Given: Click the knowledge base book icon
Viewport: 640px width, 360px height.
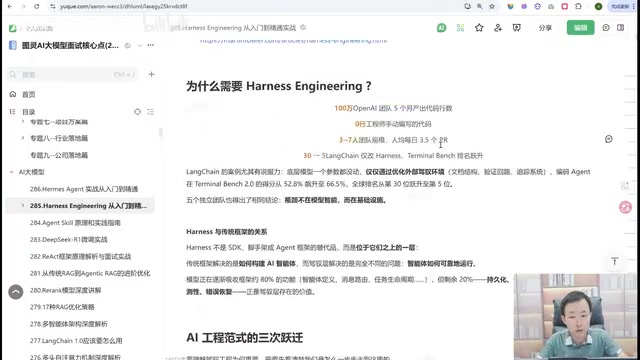Looking at the screenshot, I should coord(13,45).
